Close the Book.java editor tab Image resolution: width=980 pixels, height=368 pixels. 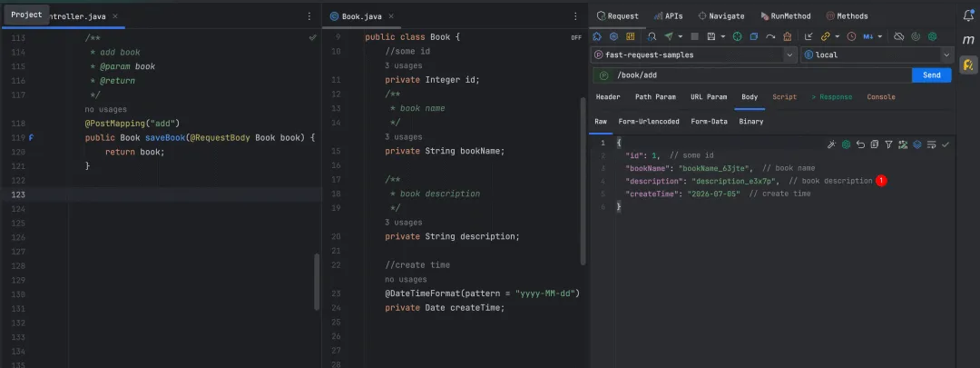tap(390, 16)
